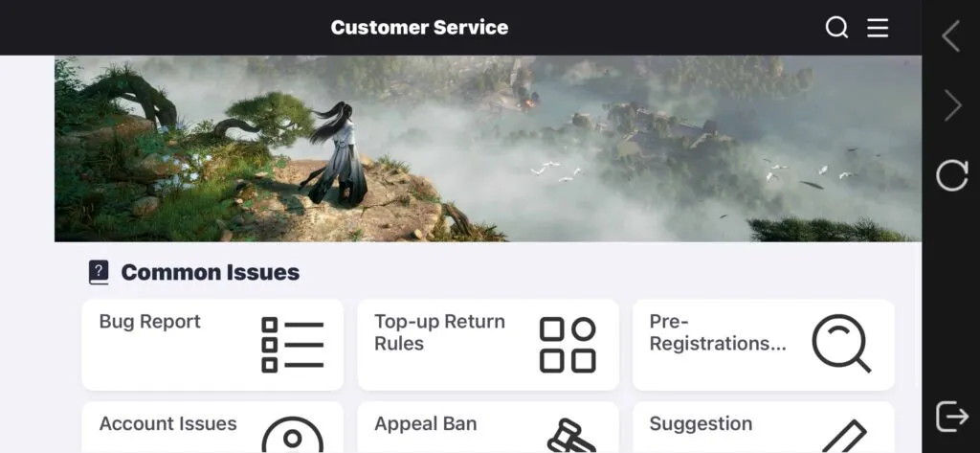The height and width of the screenshot is (453, 980).
Task: Click the Pre-Registrations magnifier icon
Action: click(x=841, y=344)
